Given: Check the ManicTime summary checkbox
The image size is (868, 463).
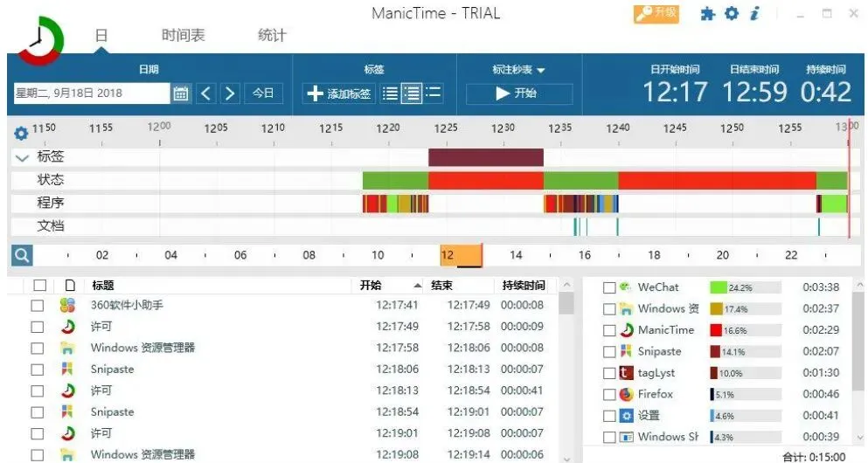Looking at the screenshot, I should pyautogui.click(x=609, y=330).
